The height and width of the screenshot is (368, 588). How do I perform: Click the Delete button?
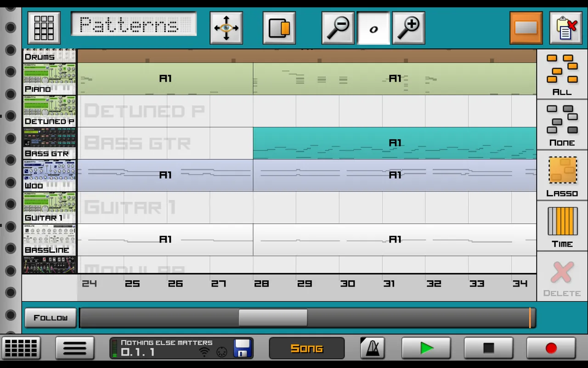562,277
